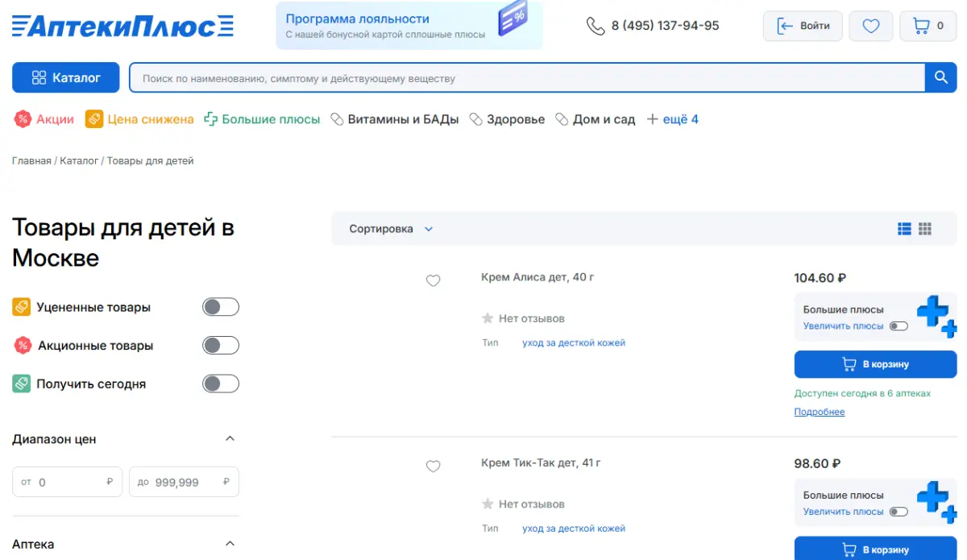Click the Войти login button
Image resolution: width=967 pixels, height=560 pixels.
[803, 26]
